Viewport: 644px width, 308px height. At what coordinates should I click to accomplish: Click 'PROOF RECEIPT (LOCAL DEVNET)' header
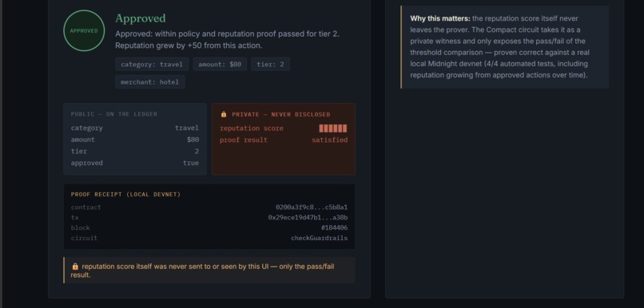(x=125, y=195)
